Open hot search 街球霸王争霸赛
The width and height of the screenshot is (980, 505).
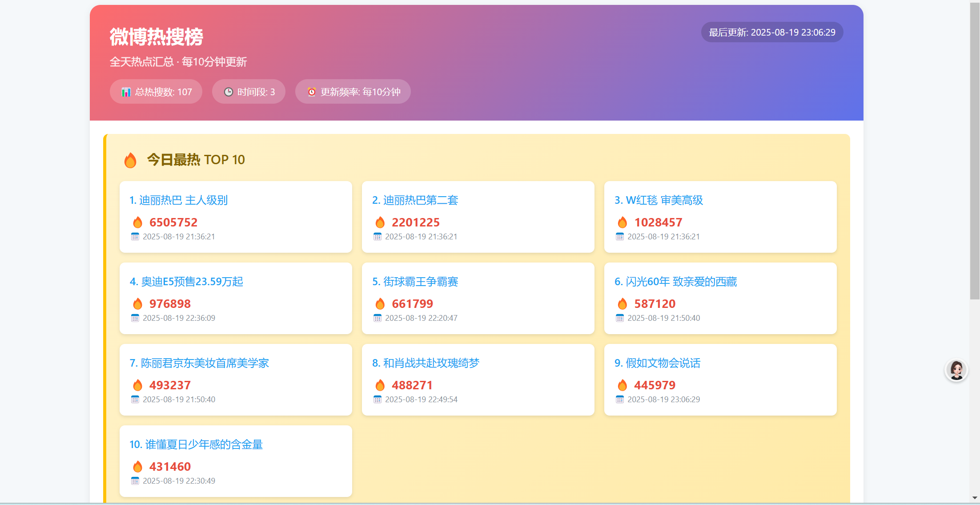415,282
